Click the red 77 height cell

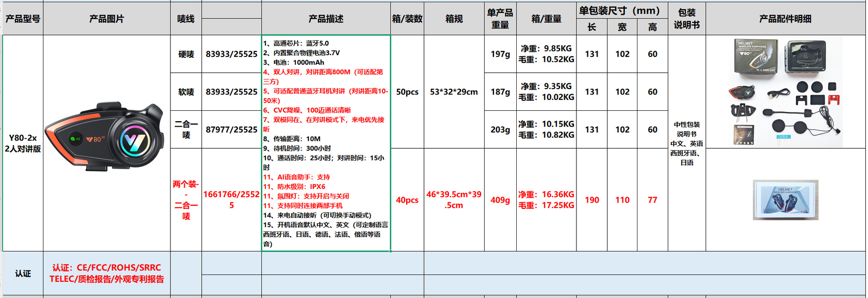pyautogui.click(x=652, y=200)
